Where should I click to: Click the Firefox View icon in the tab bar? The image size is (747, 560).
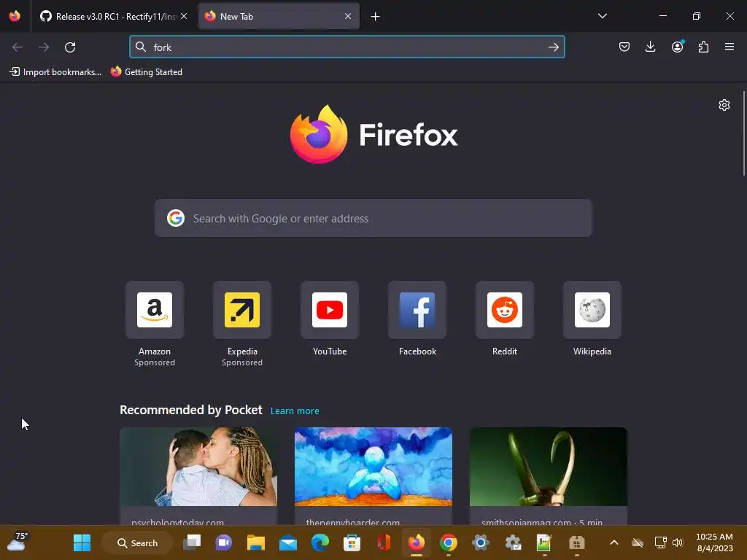[x=15, y=16]
